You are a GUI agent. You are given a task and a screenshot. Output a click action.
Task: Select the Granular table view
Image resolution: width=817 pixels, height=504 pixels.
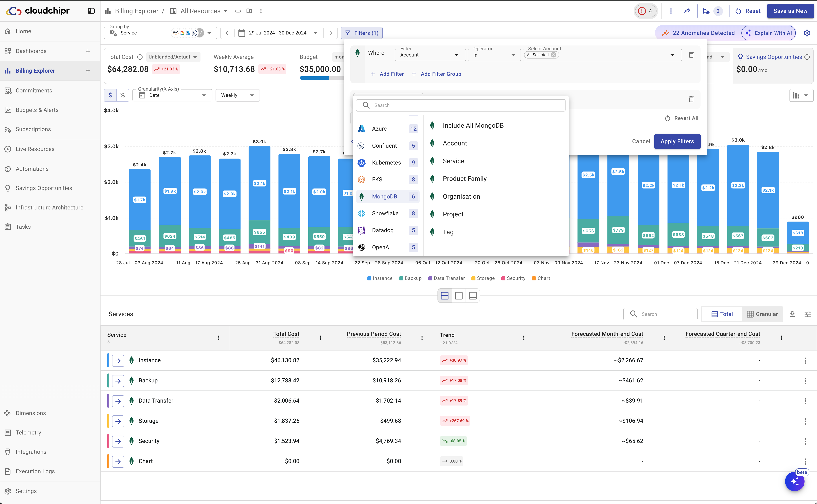coord(762,314)
